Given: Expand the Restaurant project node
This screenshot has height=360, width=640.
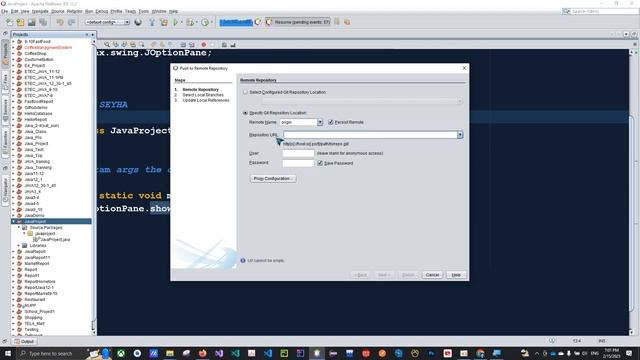Looking at the screenshot, I should click(13, 299).
